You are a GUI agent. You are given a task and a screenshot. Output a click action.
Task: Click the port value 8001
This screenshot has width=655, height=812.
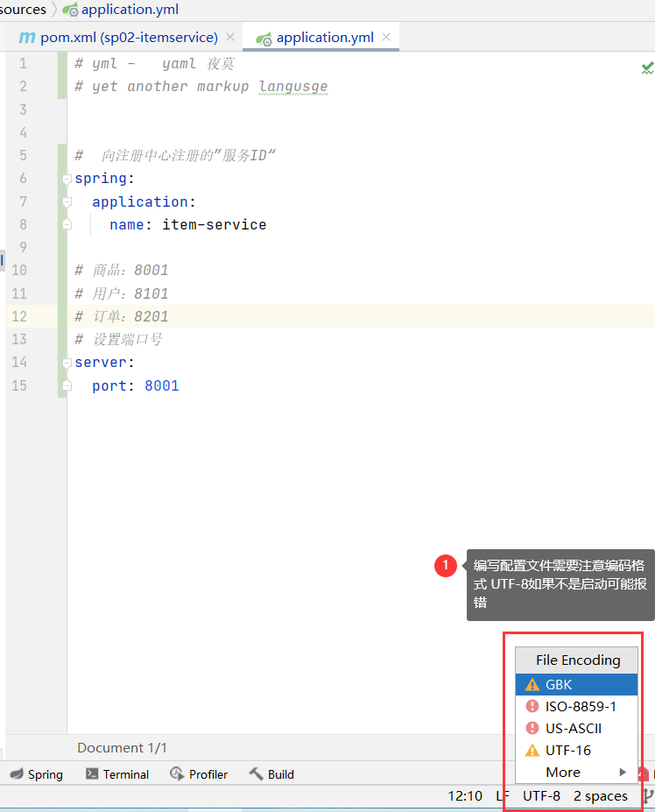[x=161, y=385]
